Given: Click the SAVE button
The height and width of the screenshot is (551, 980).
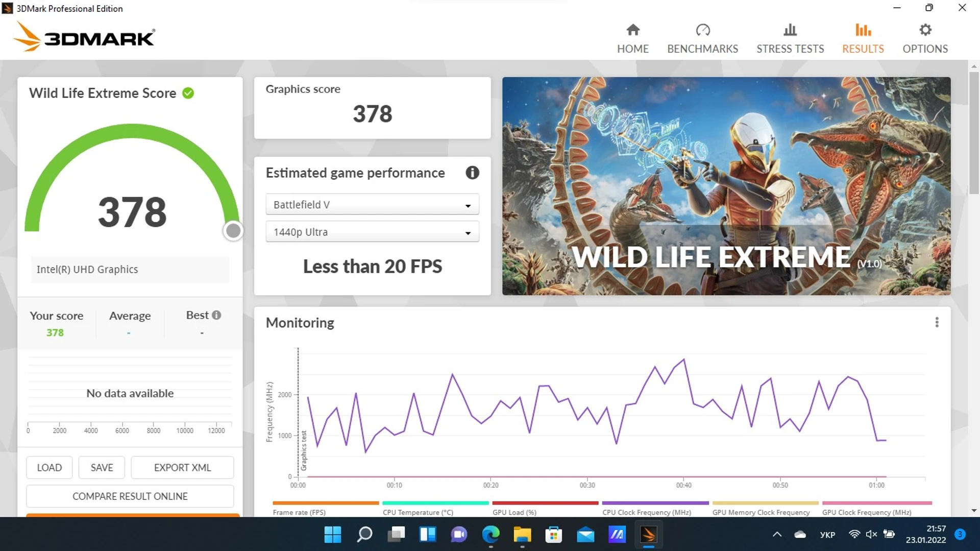Looking at the screenshot, I should 102,467.
